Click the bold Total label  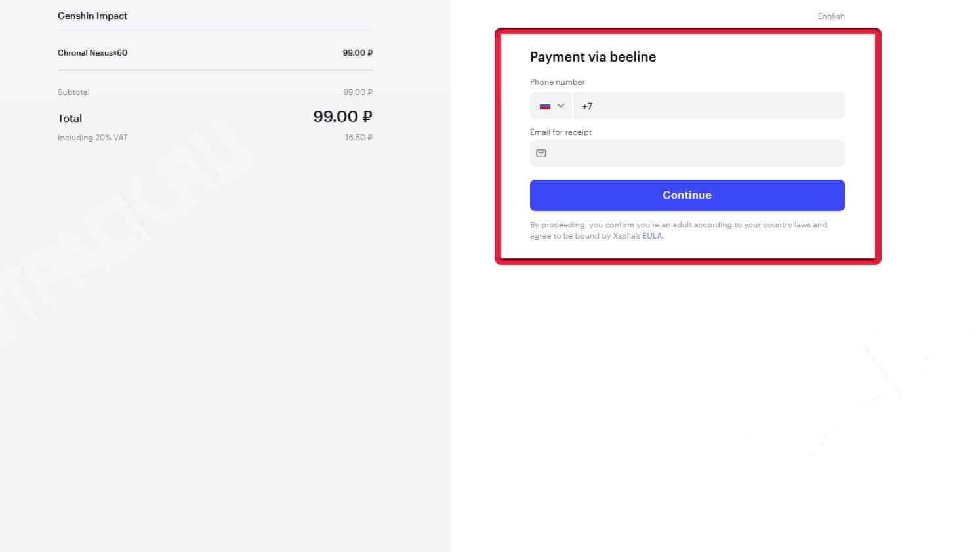[x=70, y=119]
